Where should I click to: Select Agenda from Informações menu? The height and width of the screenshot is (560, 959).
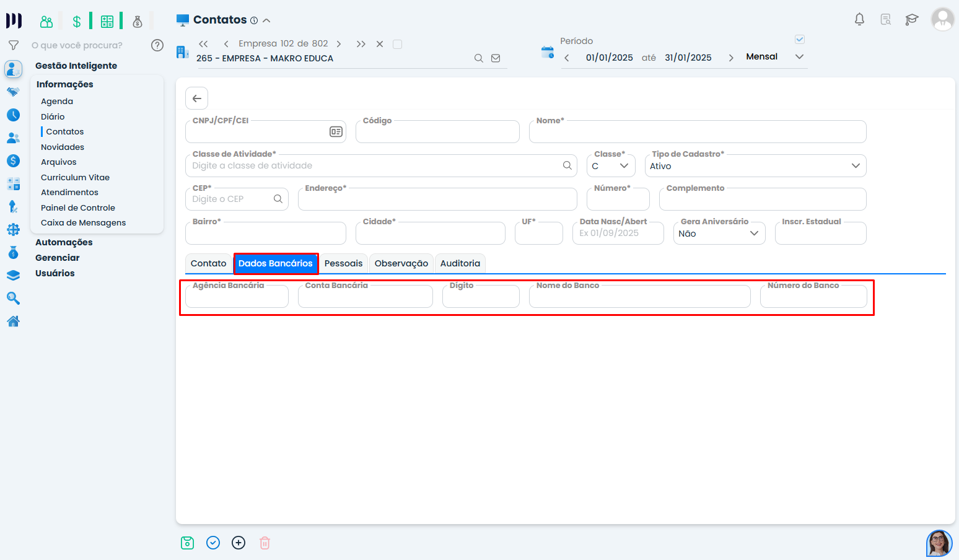[57, 101]
